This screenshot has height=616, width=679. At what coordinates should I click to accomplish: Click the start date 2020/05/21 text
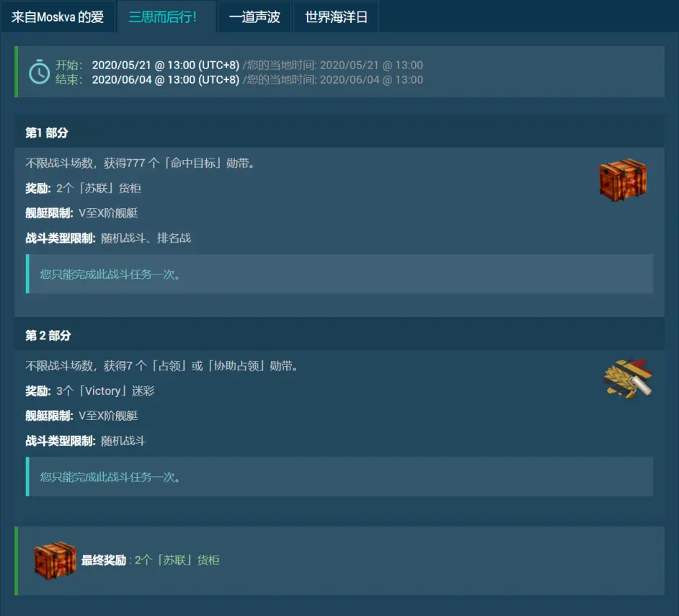[165, 65]
